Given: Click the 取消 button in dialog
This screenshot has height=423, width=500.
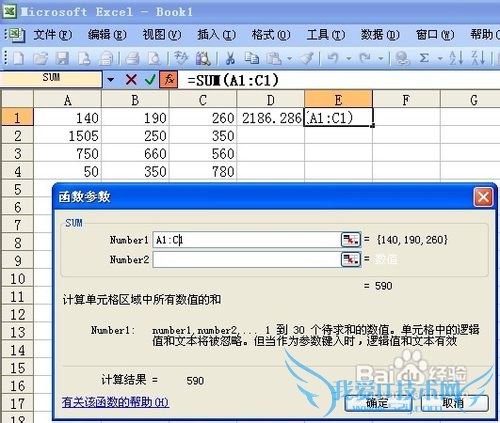Looking at the screenshot, I should pos(454,403).
